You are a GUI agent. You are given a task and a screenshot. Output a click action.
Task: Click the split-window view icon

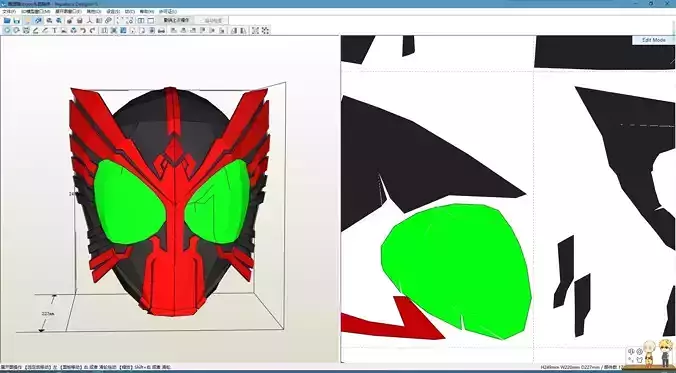pos(141,20)
